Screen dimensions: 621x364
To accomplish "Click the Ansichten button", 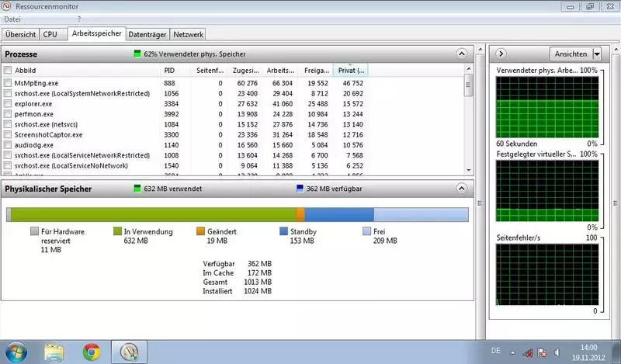I will tap(571, 54).
